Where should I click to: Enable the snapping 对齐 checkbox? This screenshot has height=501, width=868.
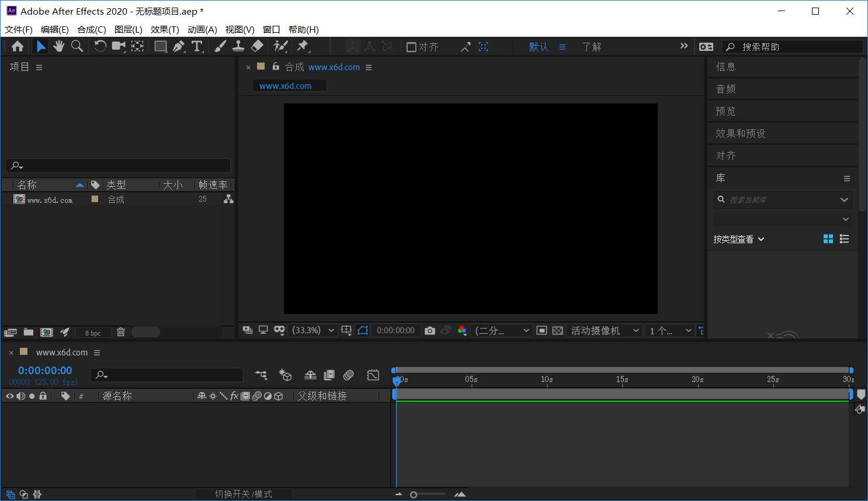pos(411,47)
